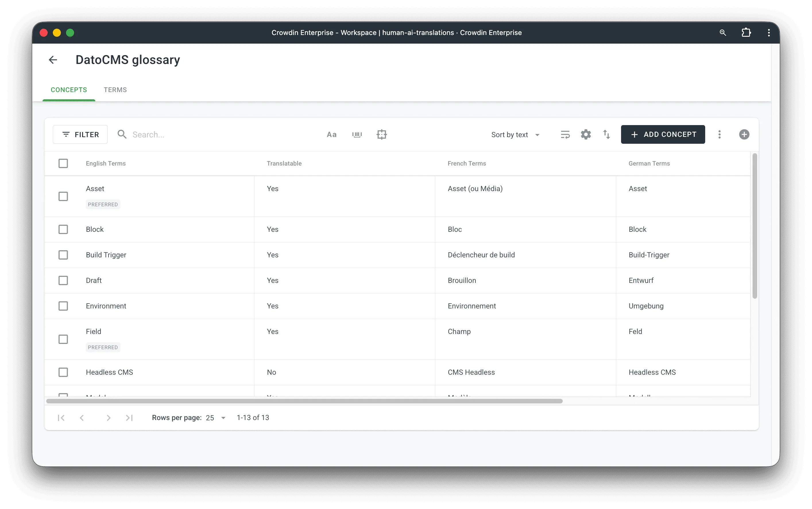Click the back arrow next to DatoCMS glossary

[x=53, y=60]
